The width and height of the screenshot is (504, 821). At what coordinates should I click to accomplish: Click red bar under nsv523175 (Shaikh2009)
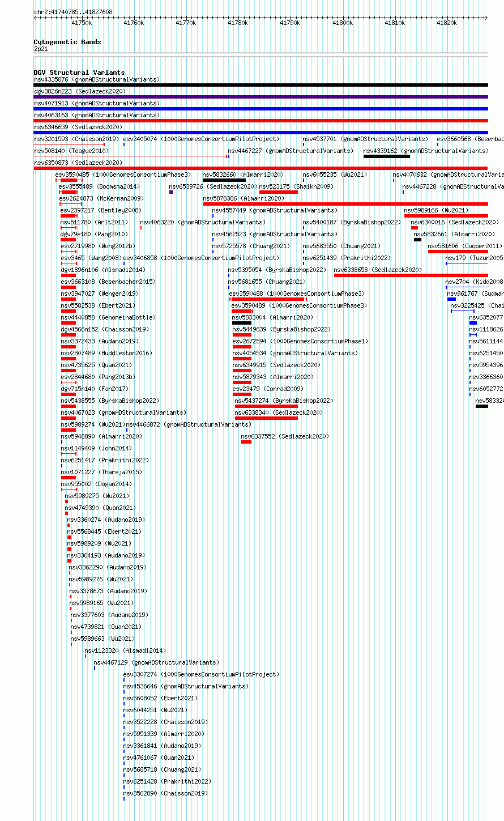click(279, 192)
